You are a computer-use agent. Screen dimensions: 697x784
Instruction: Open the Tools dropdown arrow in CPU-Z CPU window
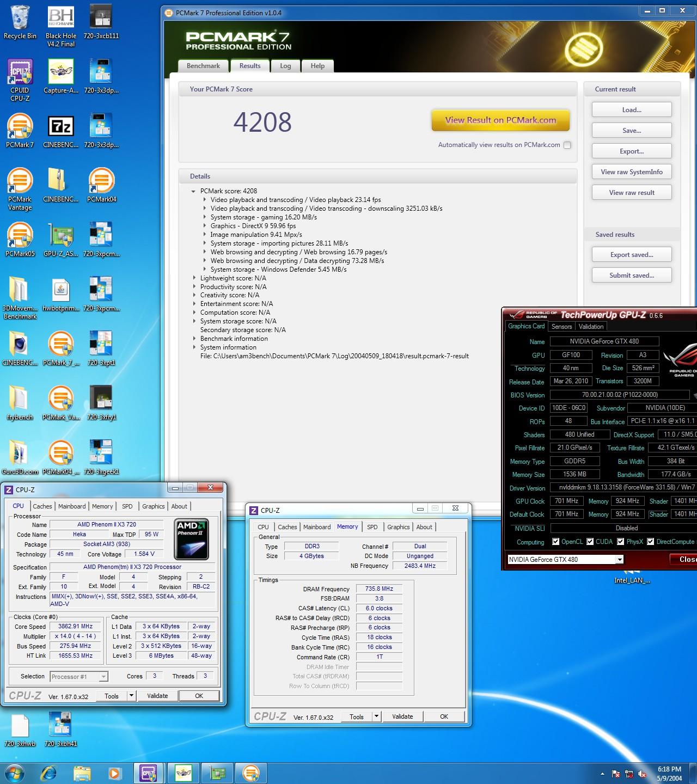(131, 696)
